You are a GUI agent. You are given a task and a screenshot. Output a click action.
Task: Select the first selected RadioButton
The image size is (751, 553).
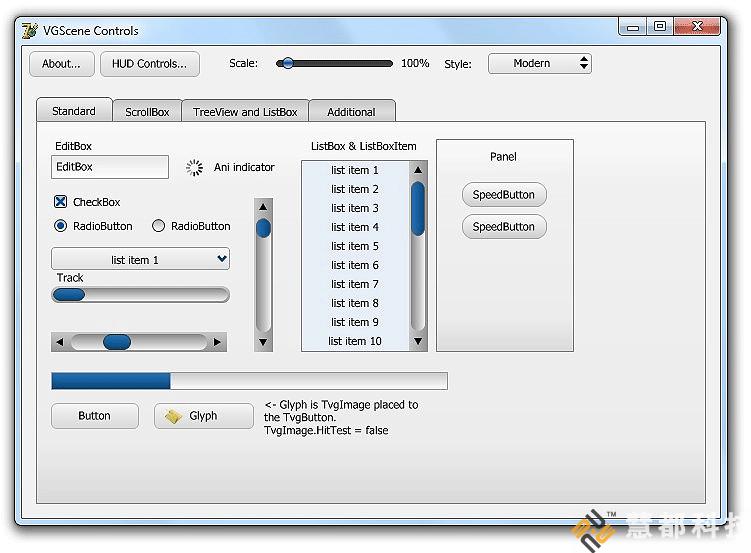pos(60,226)
